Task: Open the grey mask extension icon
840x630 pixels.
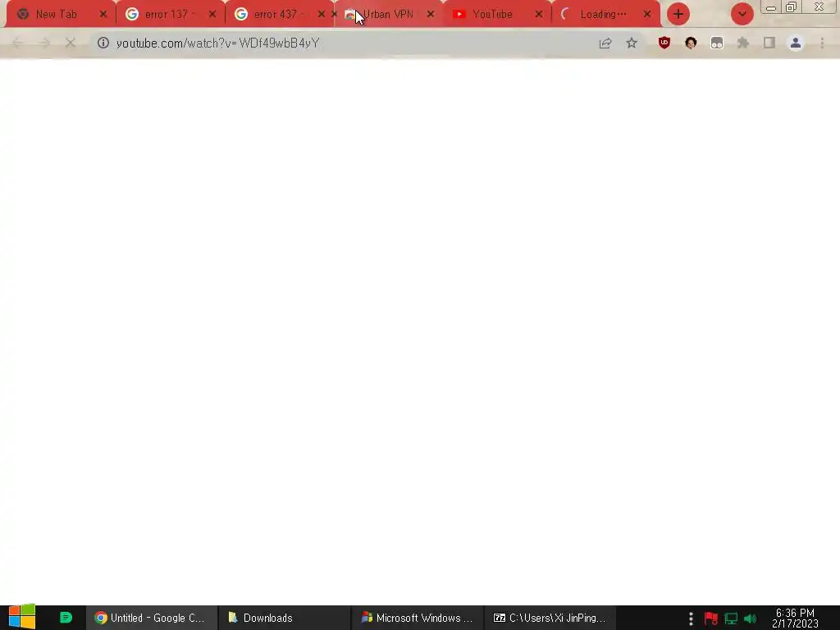Action: (717, 43)
